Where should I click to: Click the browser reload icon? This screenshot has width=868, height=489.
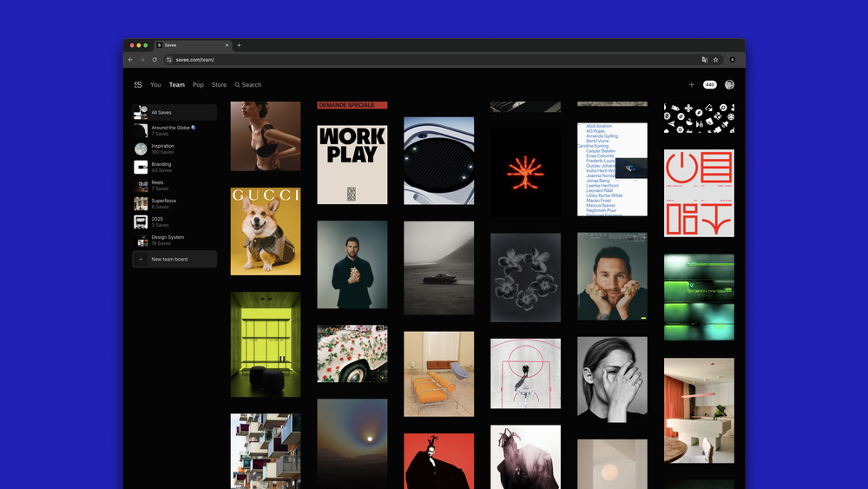pyautogui.click(x=155, y=60)
